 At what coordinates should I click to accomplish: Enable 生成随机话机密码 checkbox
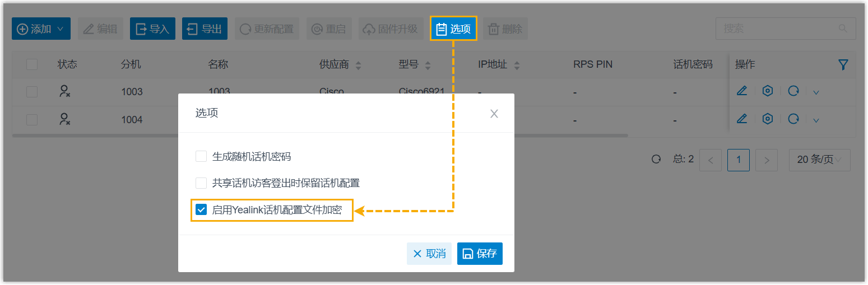pos(201,156)
